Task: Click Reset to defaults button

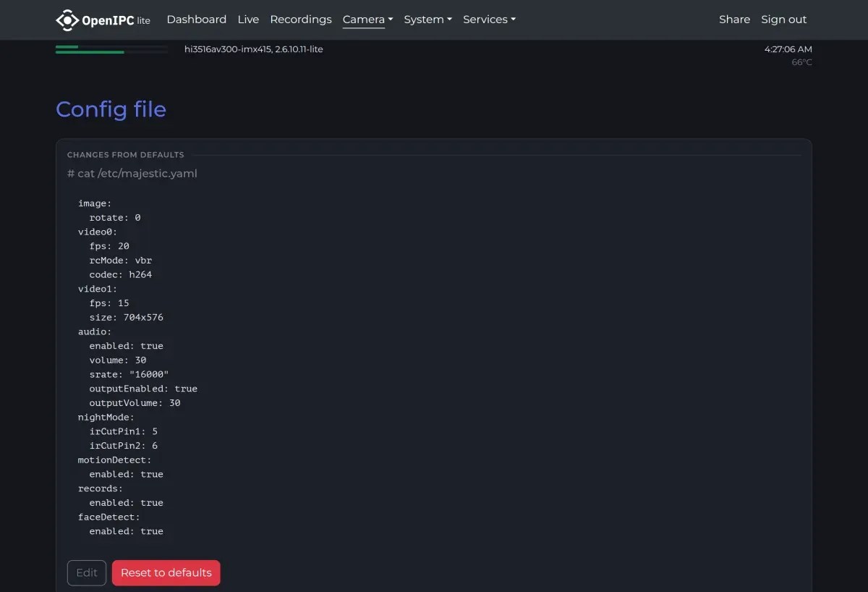Action: click(166, 572)
